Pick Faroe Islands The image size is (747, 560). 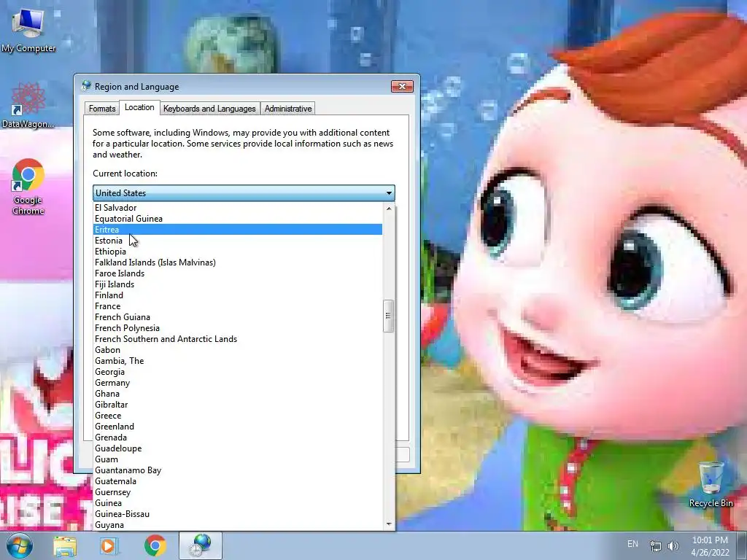[238, 273]
